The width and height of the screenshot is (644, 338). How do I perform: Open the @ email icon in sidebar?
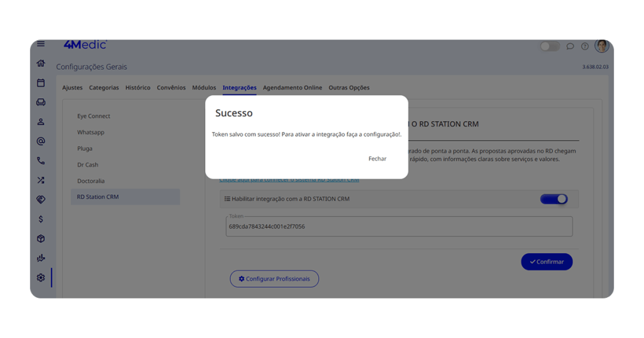click(41, 141)
